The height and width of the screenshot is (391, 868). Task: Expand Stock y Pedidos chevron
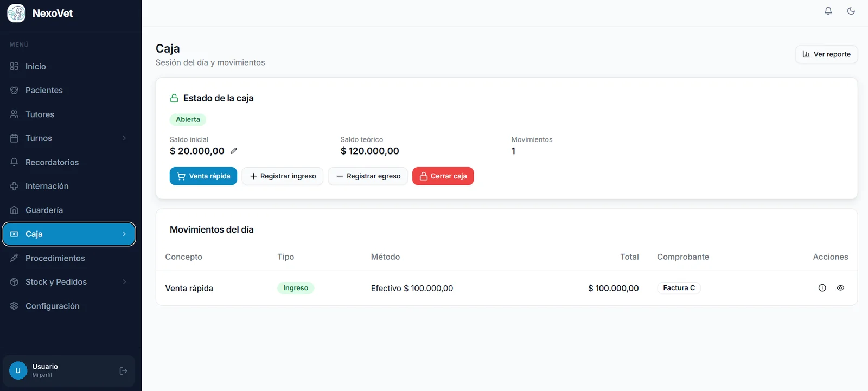click(124, 282)
